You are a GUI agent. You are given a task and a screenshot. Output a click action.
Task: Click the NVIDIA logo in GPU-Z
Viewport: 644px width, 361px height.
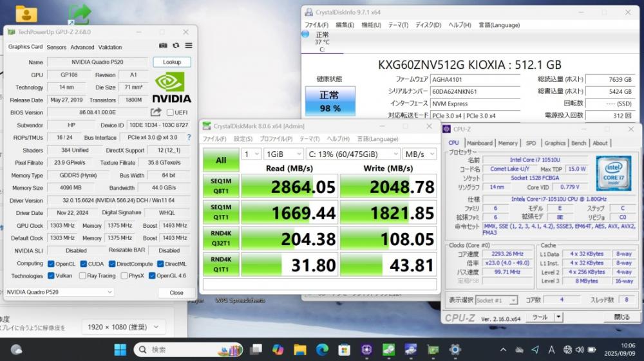172,88
